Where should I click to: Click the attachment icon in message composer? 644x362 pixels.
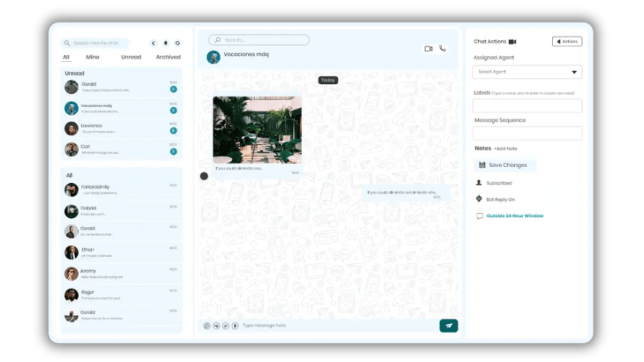225,326
